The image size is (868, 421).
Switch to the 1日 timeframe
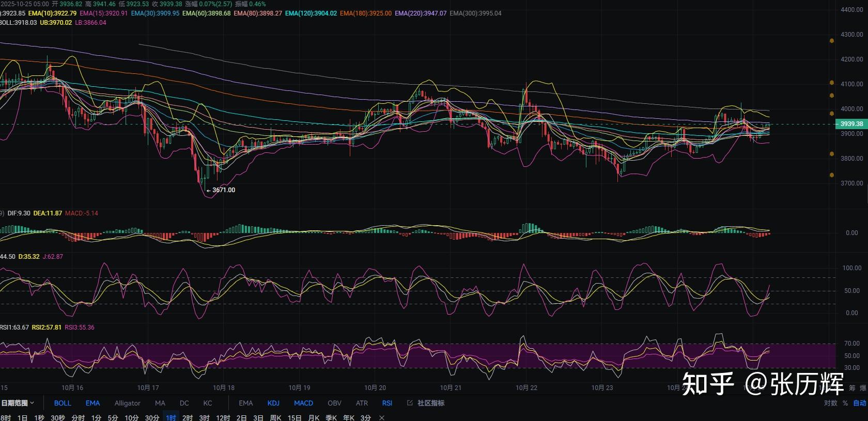click(x=22, y=418)
